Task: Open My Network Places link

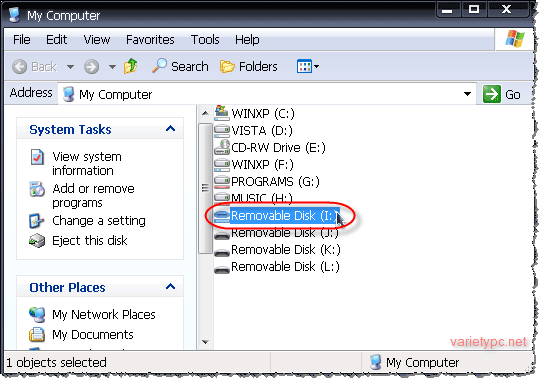Action: tap(104, 315)
